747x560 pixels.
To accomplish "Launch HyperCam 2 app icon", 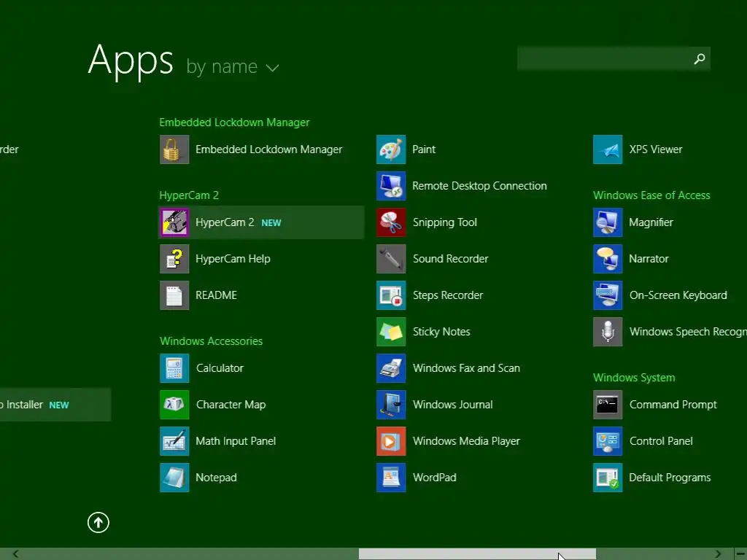I will click(174, 222).
